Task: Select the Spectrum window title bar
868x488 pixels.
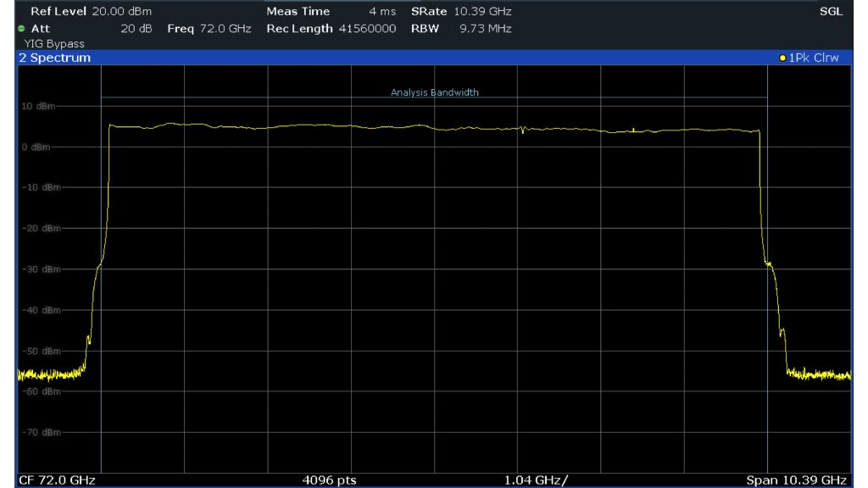Action: point(339,58)
